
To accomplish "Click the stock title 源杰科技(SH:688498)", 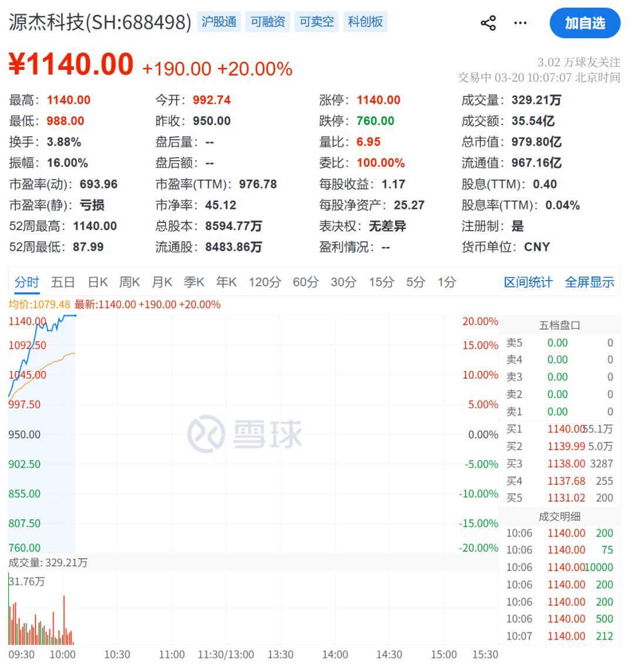I will click(100, 22).
